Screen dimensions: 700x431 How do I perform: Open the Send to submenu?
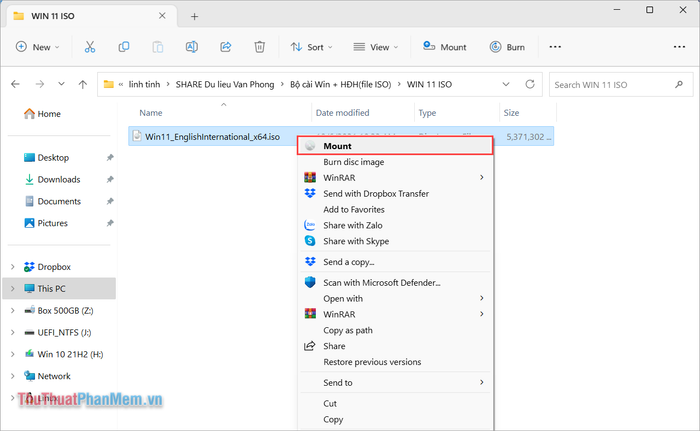(396, 383)
